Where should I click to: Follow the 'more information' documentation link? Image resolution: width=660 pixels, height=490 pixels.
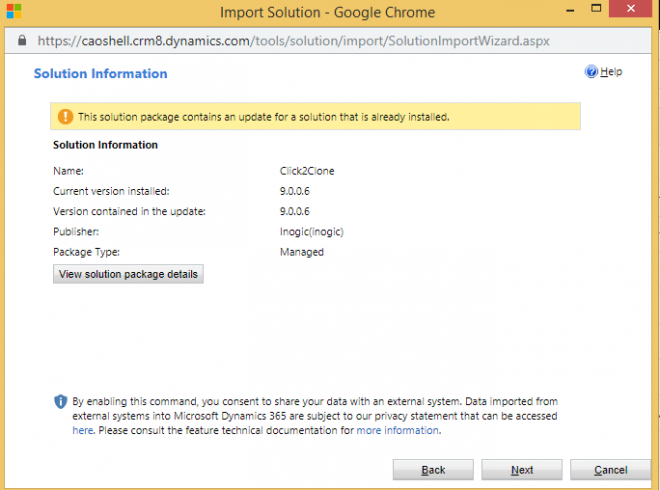[x=397, y=430]
